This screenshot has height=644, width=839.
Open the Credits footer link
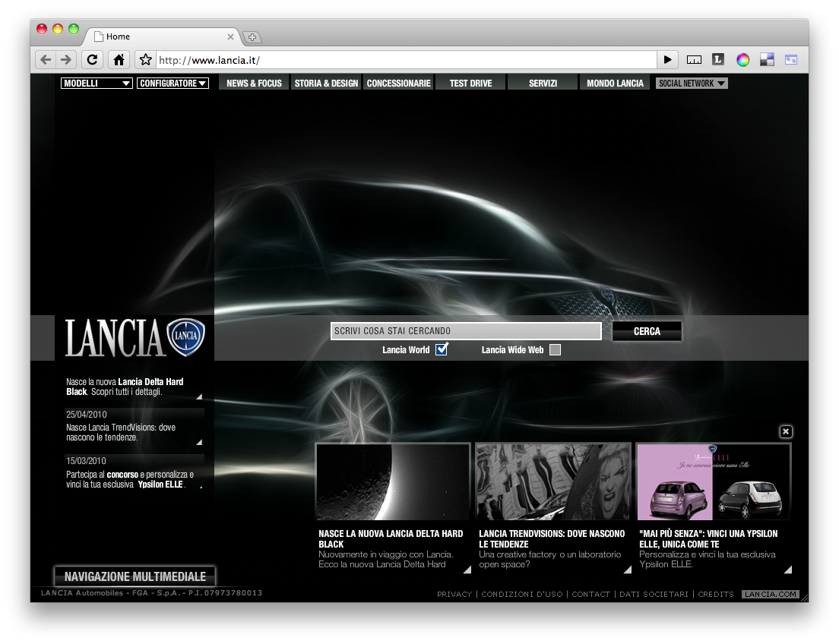coord(716,594)
